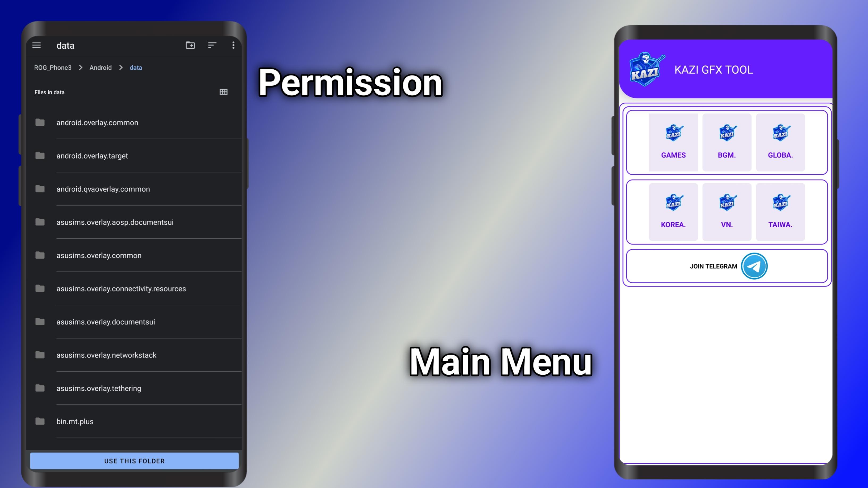Open GAMES section in Kazi GFX Tool
868x488 pixels.
(673, 141)
